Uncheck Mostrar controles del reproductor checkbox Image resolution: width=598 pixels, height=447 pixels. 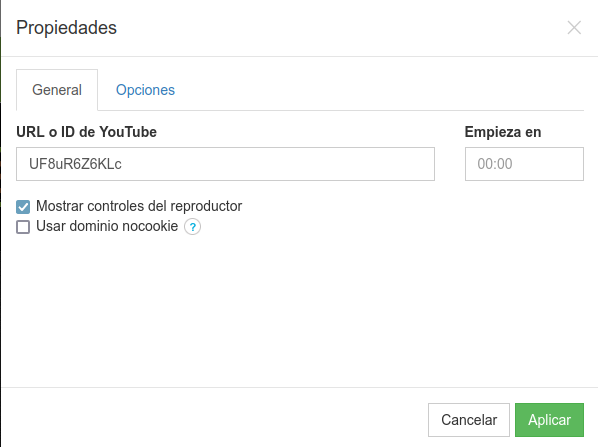tap(23, 207)
